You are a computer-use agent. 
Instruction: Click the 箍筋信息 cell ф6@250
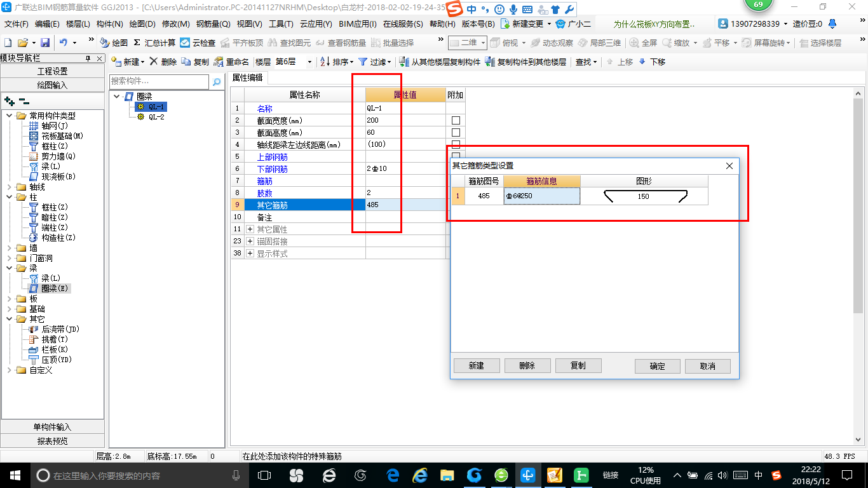click(x=541, y=196)
